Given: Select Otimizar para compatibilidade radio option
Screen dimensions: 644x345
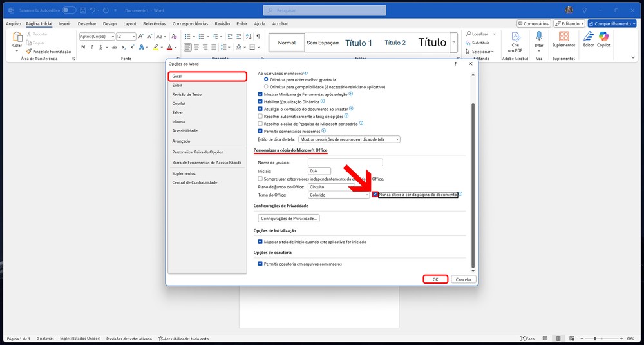Looking at the screenshot, I should pyautogui.click(x=266, y=86).
